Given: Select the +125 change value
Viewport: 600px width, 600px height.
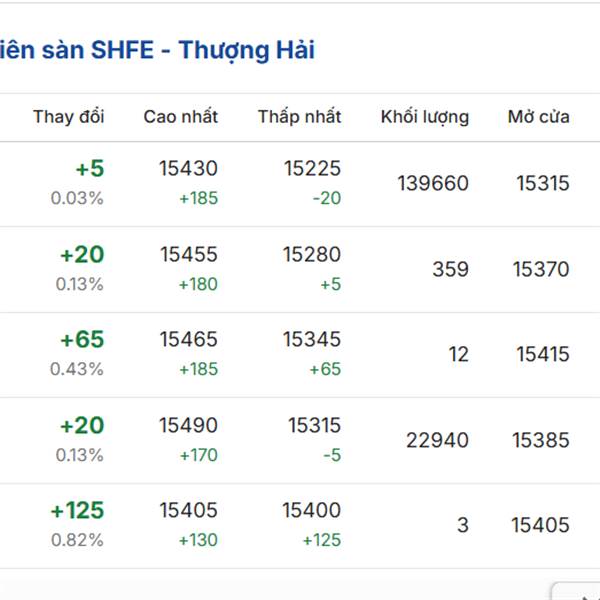Looking at the screenshot, I should coord(77,510).
